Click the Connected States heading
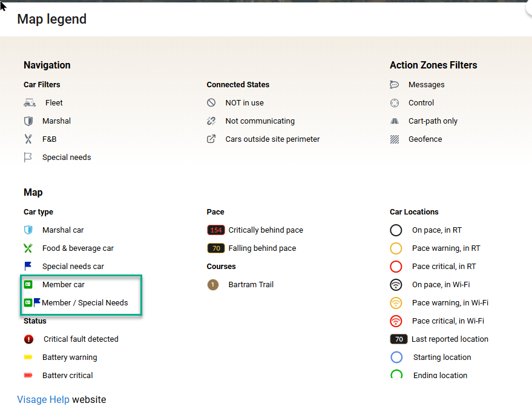This screenshot has height=409, width=532. (238, 85)
